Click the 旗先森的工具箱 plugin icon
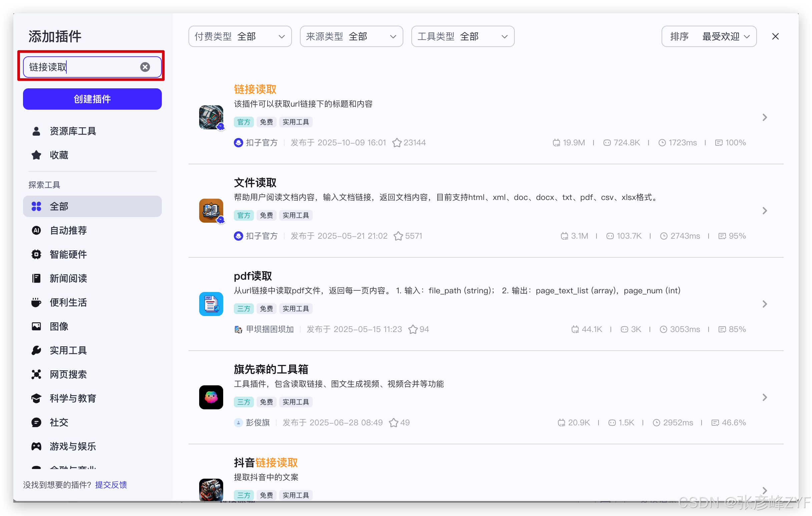The image size is (812, 516). click(211, 397)
